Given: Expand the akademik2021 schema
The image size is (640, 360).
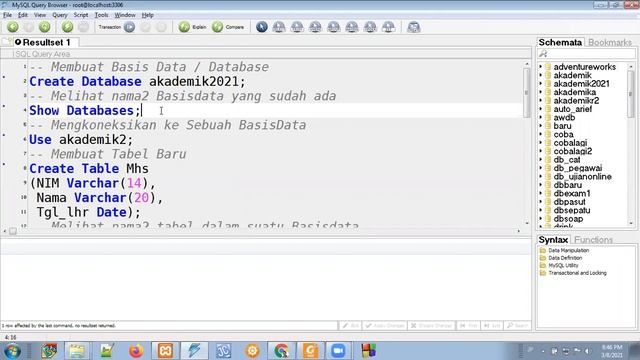Looking at the screenshot, I should click(541, 84).
